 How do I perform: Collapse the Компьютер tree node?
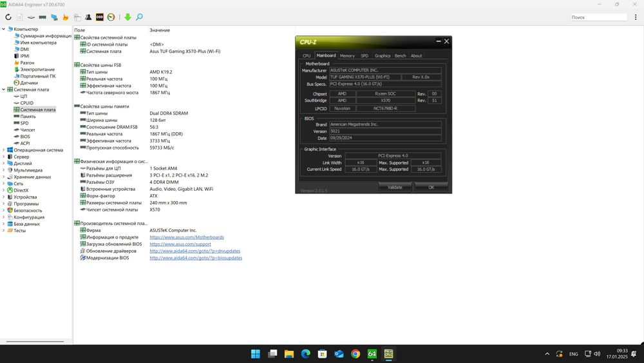click(x=4, y=29)
